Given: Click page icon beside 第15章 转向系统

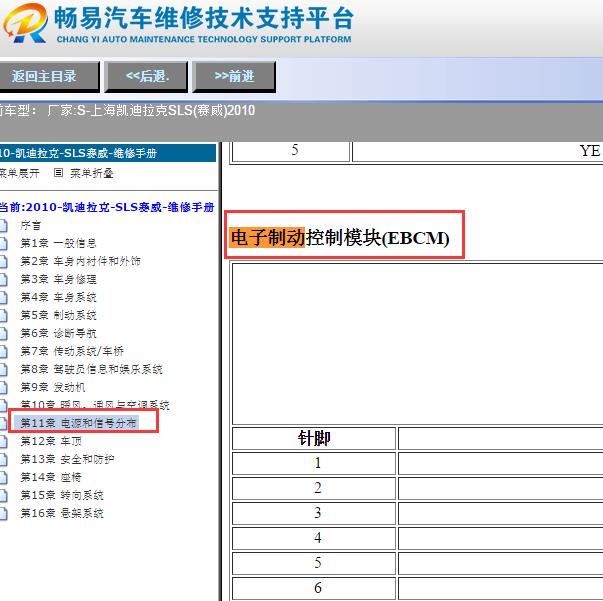Looking at the screenshot, I should [3, 496].
